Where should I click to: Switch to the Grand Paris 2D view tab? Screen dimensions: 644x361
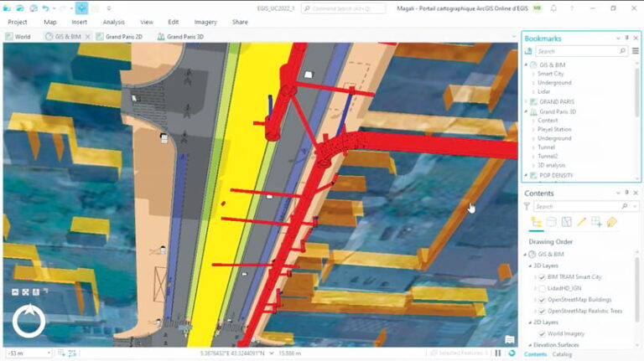click(x=119, y=37)
